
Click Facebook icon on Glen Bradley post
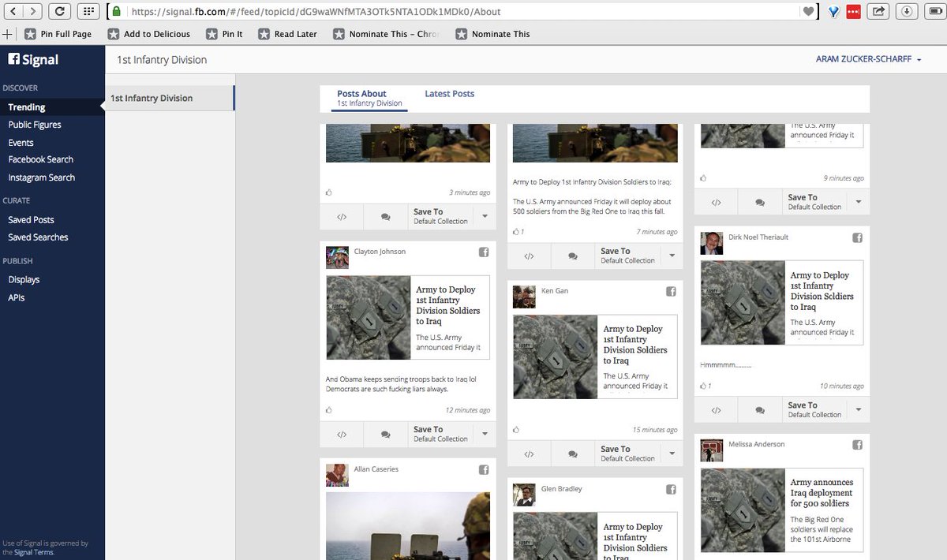click(672, 490)
